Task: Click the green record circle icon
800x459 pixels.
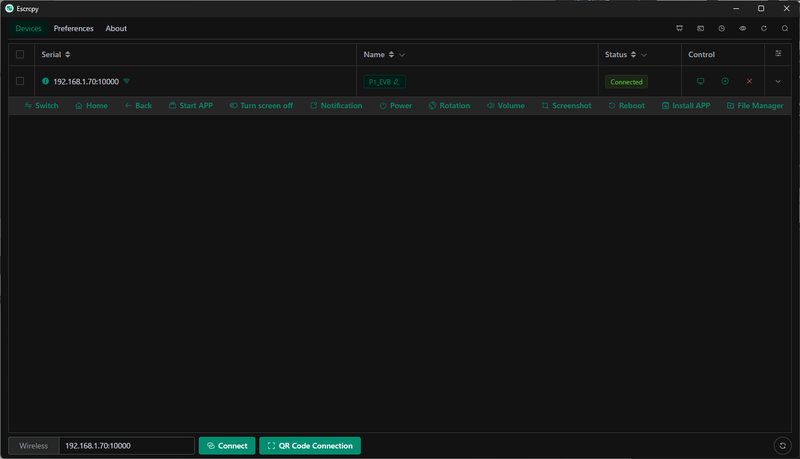Action: pyautogui.click(x=725, y=81)
